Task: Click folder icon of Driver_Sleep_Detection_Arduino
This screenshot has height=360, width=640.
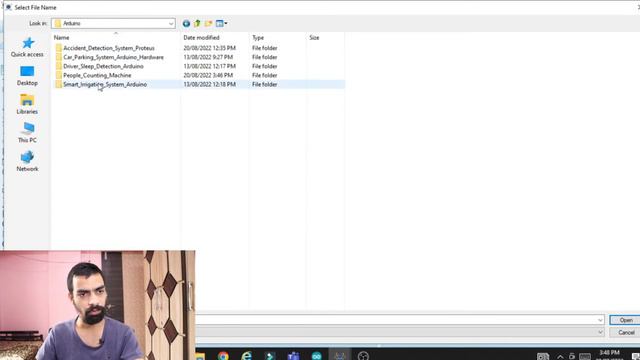Action: tap(58, 66)
